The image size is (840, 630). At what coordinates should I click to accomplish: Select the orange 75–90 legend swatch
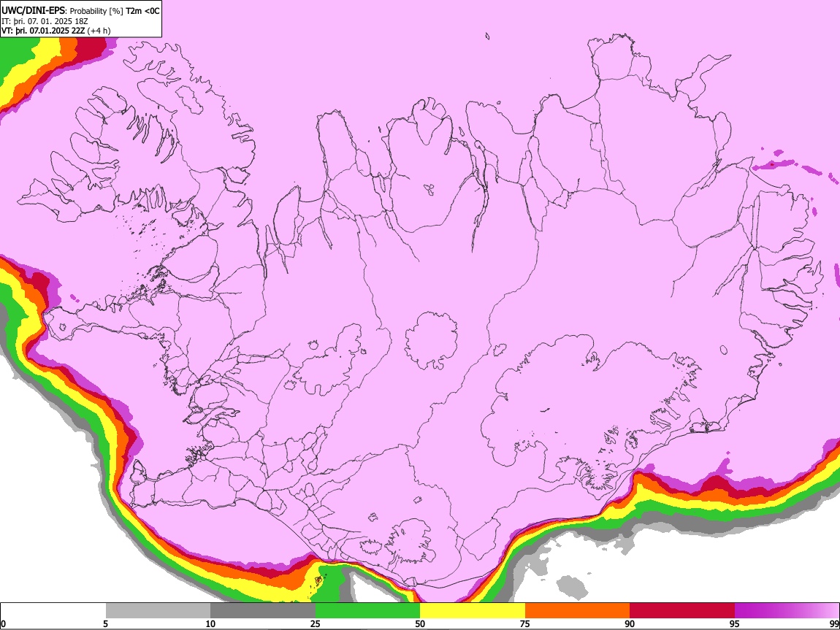point(578,611)
